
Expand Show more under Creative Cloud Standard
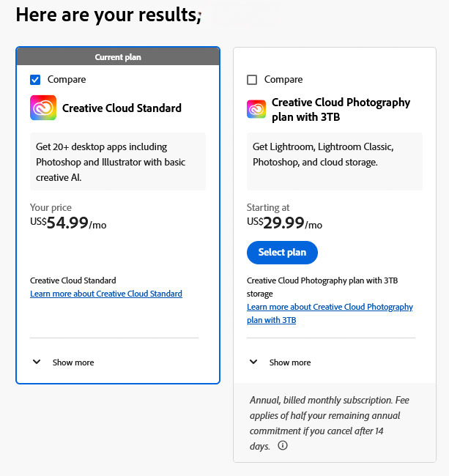[73, 362]
